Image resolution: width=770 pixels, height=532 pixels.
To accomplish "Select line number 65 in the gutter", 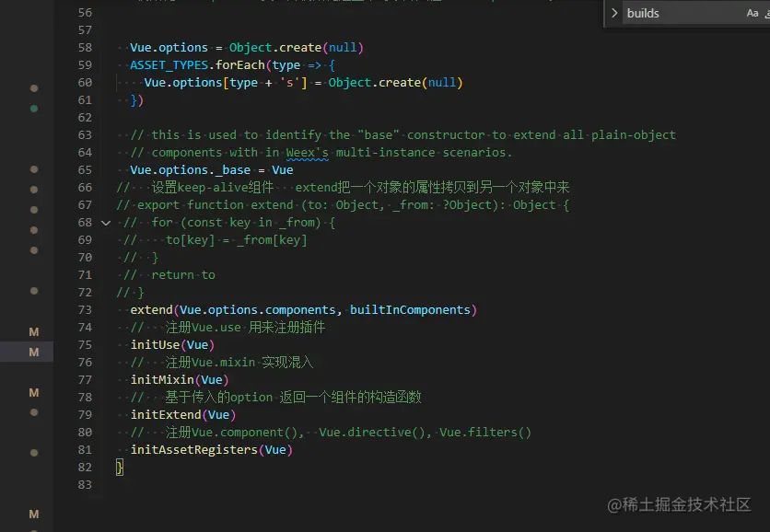I will pyautogui.click(x=85, y=169).
